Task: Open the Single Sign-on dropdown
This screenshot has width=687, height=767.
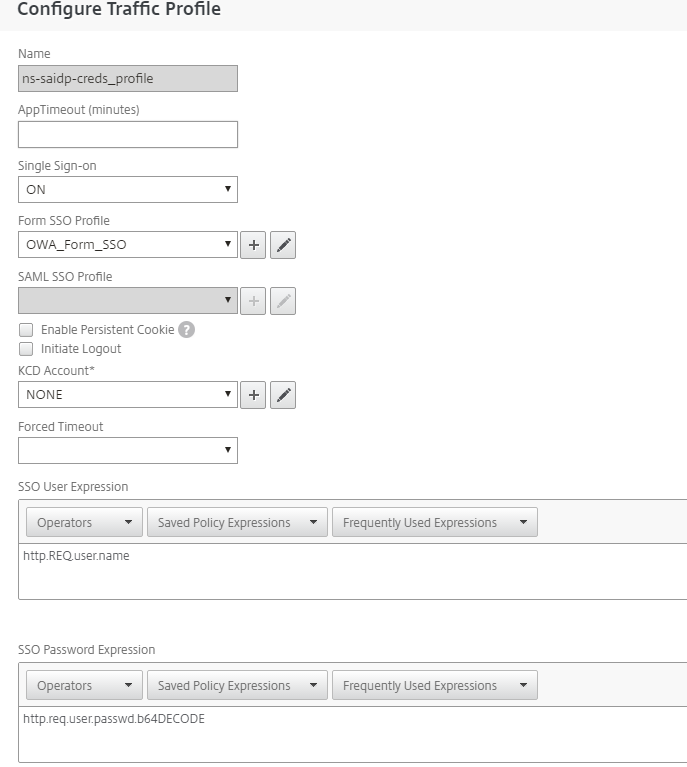Action: [128, 189]
